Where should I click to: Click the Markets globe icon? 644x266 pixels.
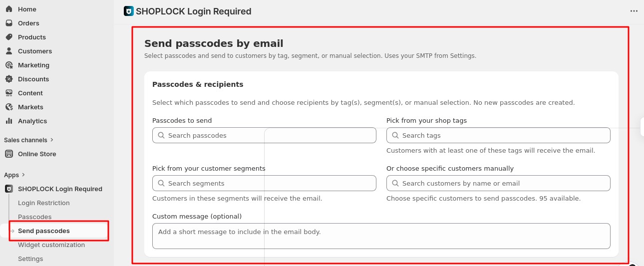point(9,107)
